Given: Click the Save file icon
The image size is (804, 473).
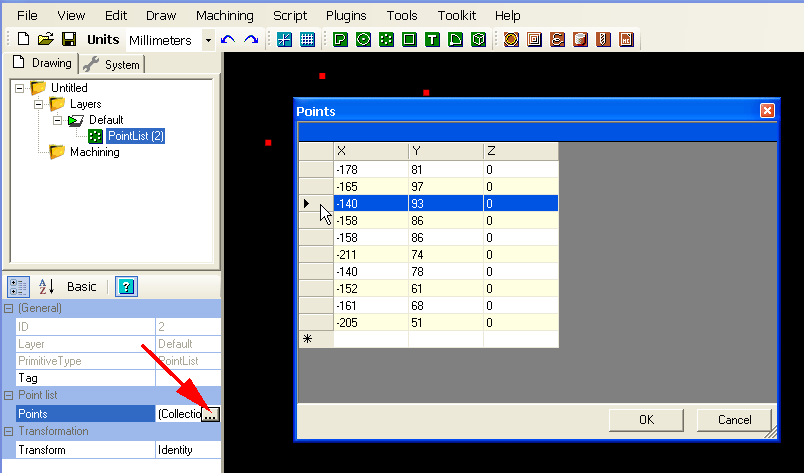Looking at the screenshot, I should 69,40.
